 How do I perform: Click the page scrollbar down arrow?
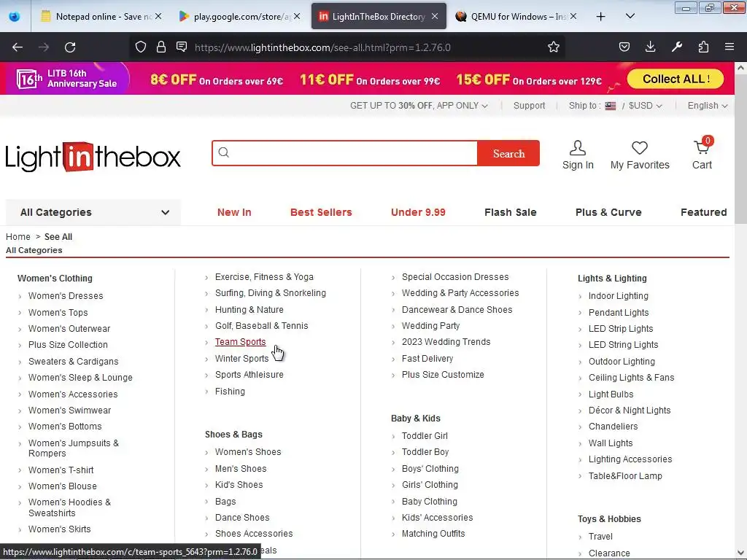pyautogui.click(x=740, y=553)
